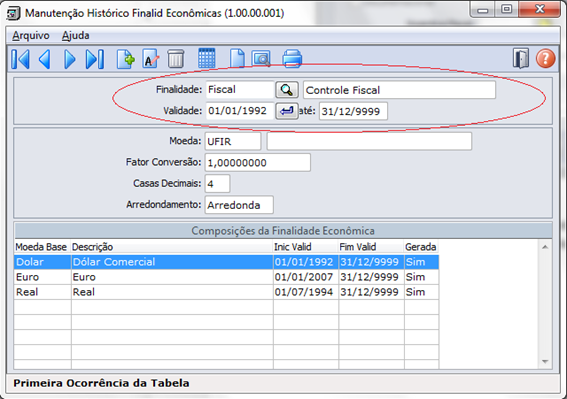Image resolution: width=567 pixels, height=399 pixels.
Task: Exit via the door icon
Action: coord(521,58)
